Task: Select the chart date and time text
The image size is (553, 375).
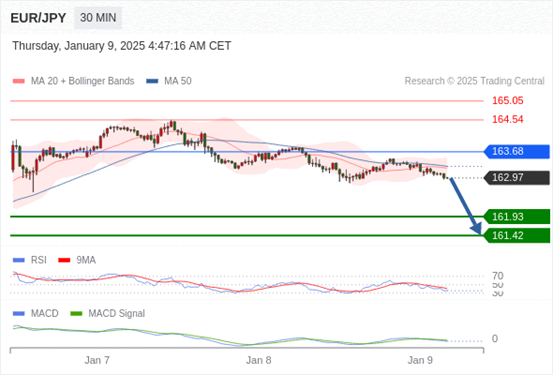Action: 122,46
